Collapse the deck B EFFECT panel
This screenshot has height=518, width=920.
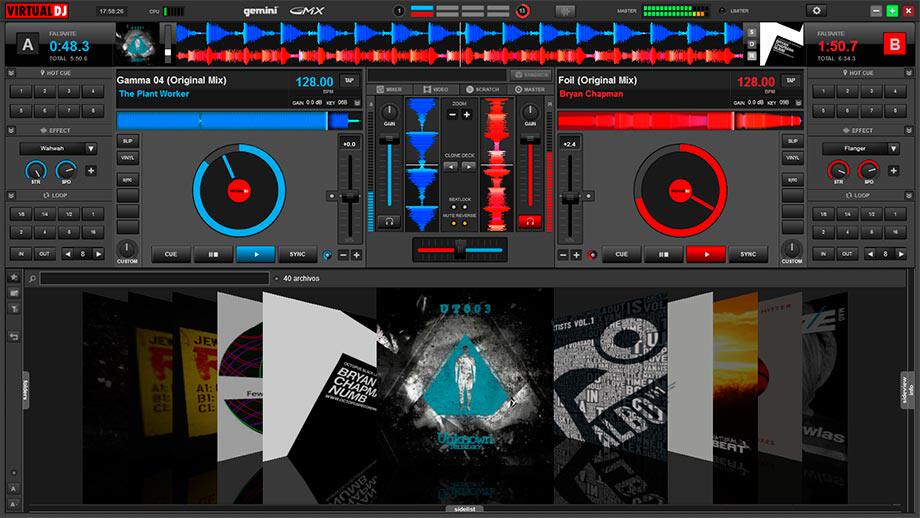pos(909,130)
